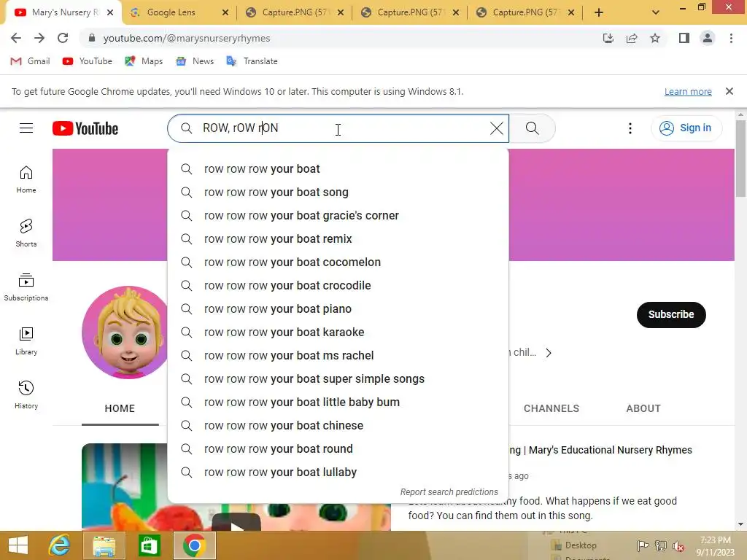Open File Explorer from the taskbar
This screenshot has height=560, width=747.
click(x=104, y=545)
